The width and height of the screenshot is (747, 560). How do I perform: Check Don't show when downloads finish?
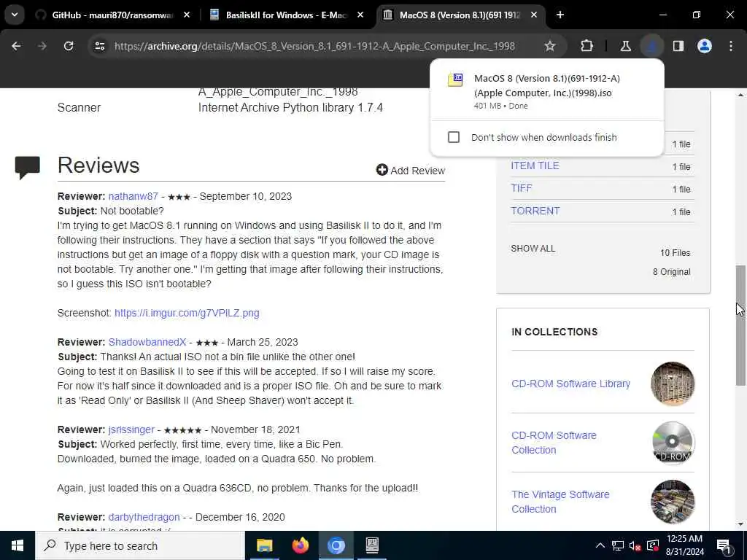coord(454,137)
